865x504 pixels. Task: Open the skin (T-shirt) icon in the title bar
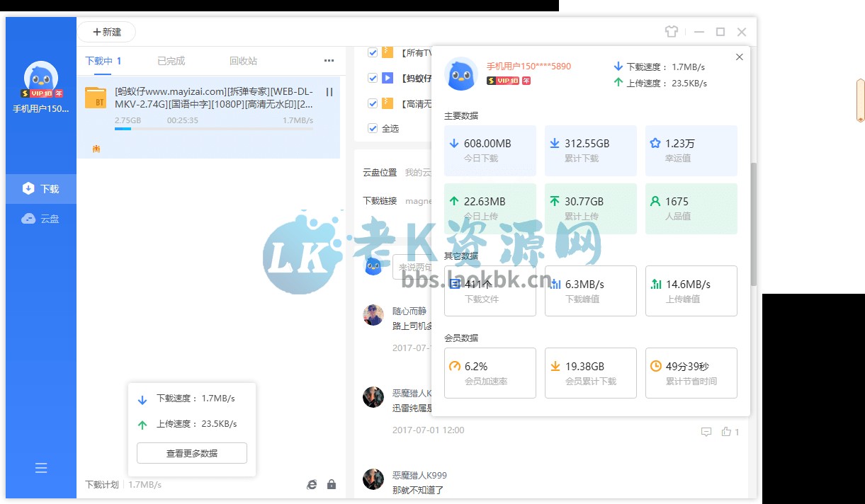[x=672, y=32]
